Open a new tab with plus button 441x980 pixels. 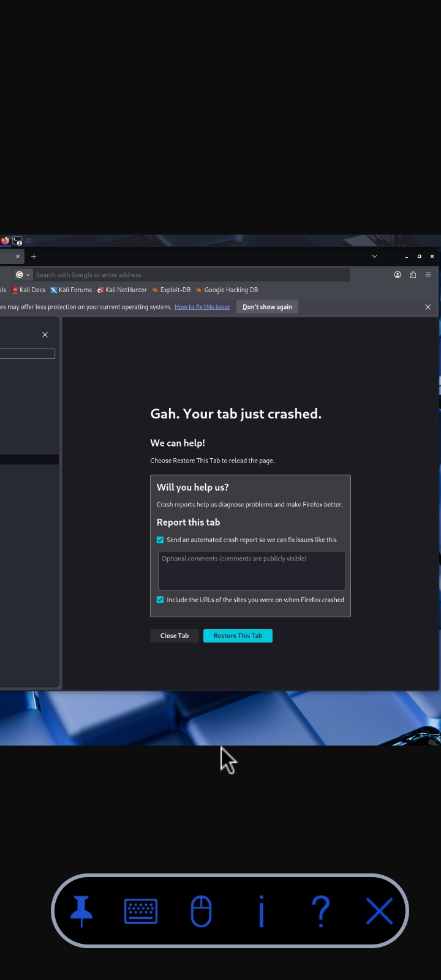tap(34, 257)
